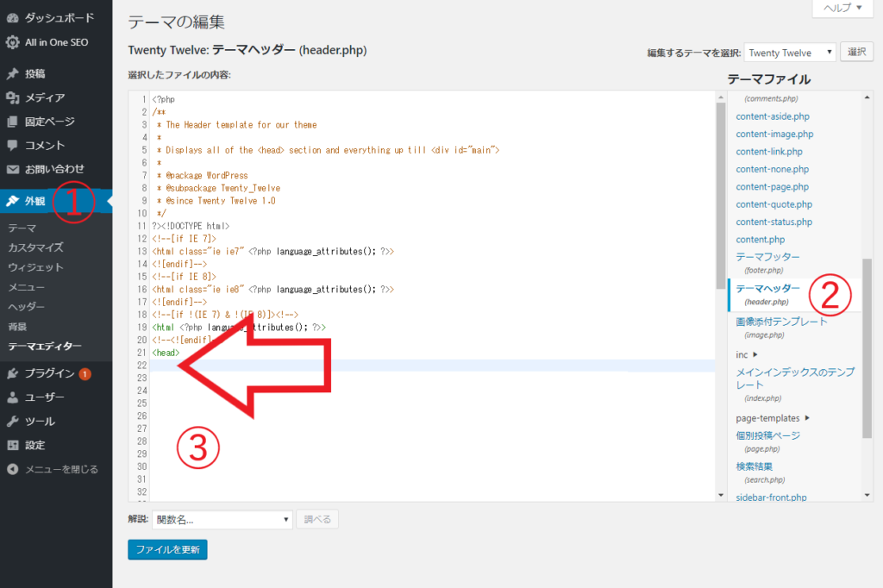Click the コメント speech bubble icon

[x=12, y=146]
